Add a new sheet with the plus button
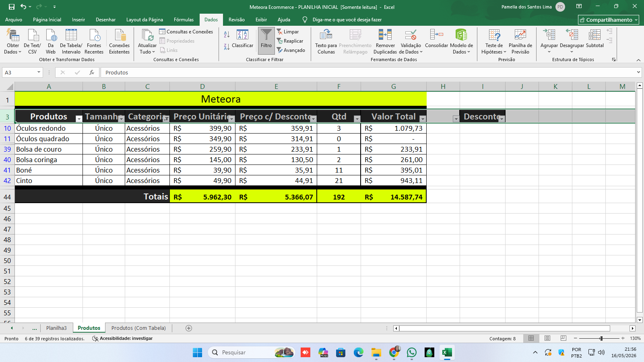The height and width of the screenshot is (362, 644). click(x=189, y=328)
